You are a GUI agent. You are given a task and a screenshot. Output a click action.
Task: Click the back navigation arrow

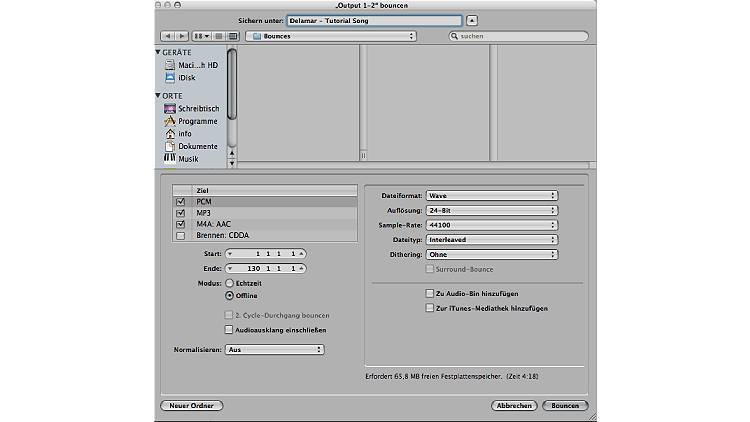tap(167, 36)
